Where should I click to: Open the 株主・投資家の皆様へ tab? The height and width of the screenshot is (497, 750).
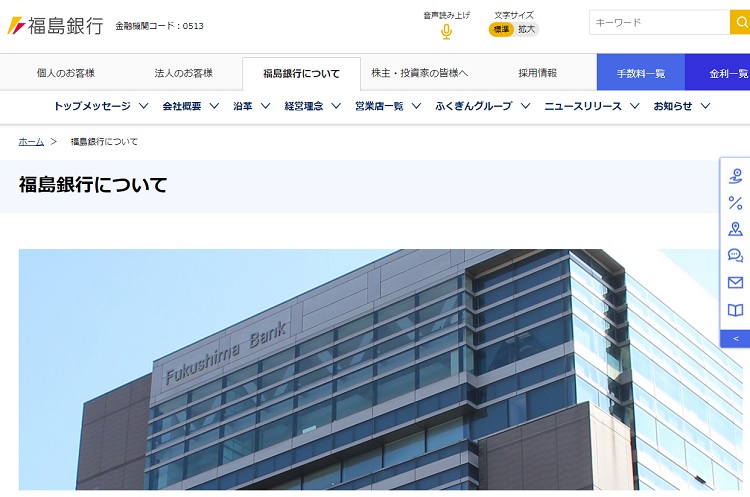[x=419, y=73]
